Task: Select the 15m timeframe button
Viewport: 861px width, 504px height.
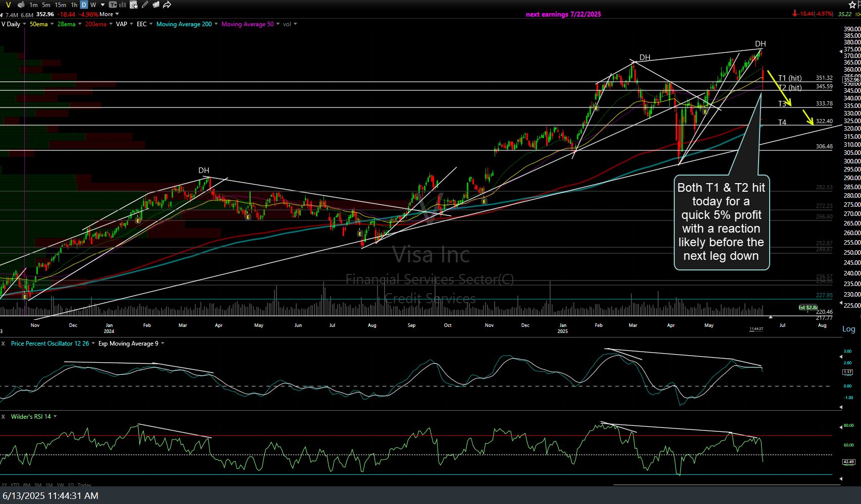Action: tap(60, 5)
